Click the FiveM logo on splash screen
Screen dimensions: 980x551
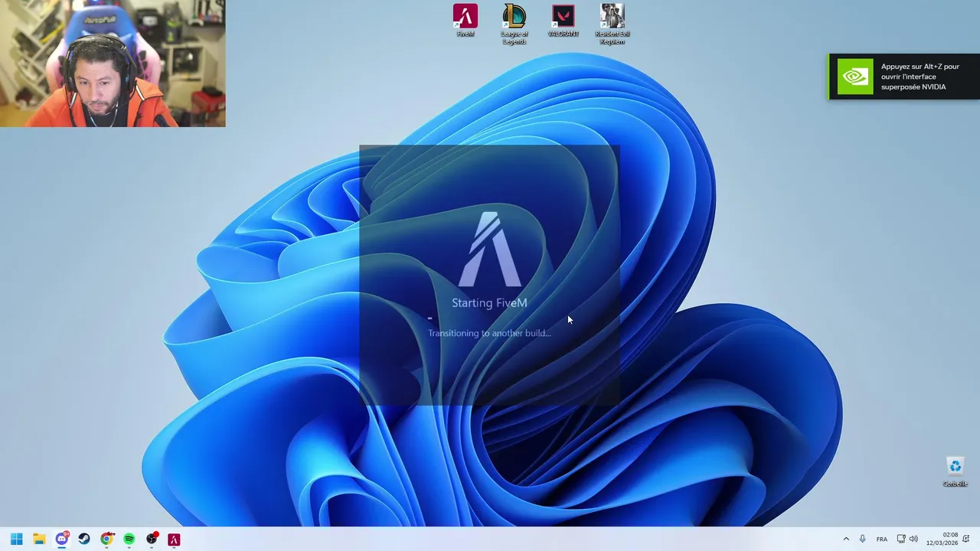[490, 249]
